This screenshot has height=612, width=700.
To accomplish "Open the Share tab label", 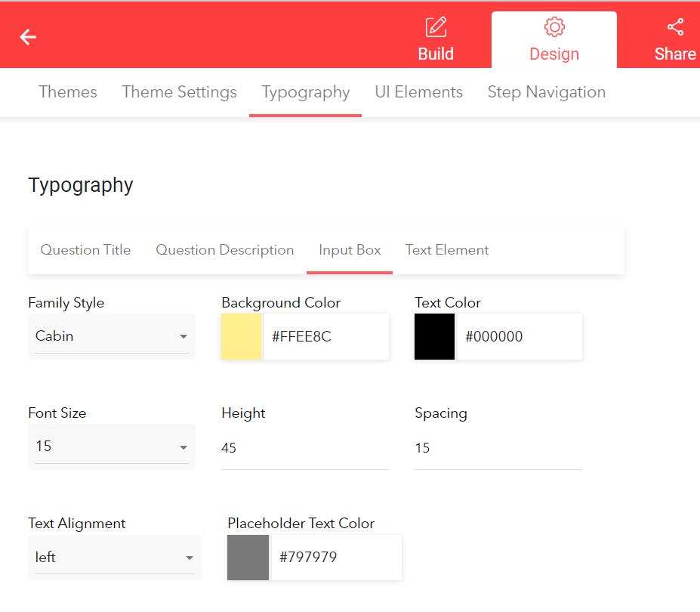I will coord(675,54).
